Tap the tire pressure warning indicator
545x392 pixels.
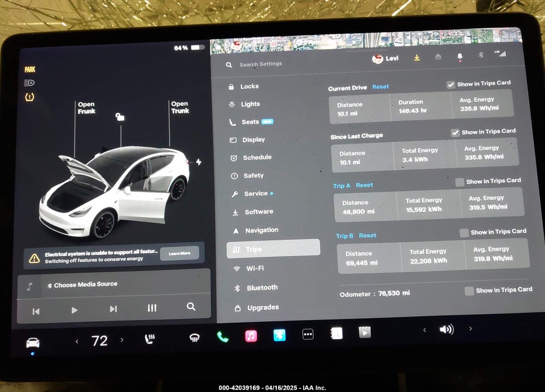click(29, 97)
